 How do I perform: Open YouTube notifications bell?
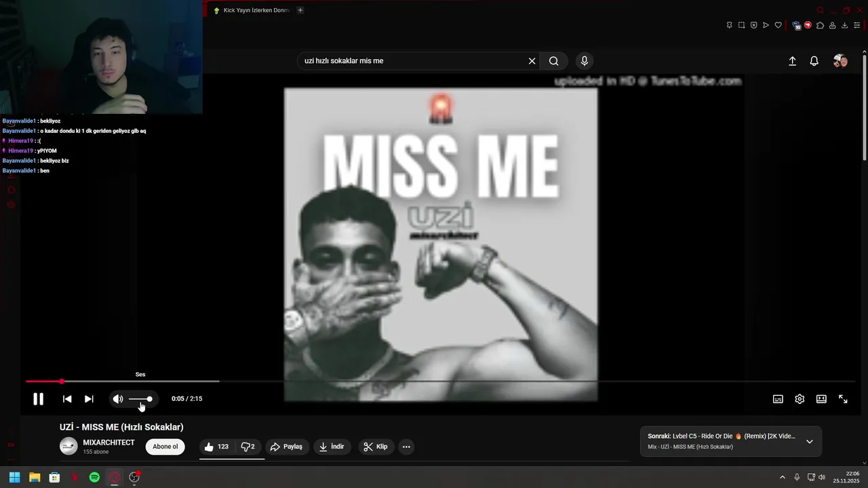point(814,61)
